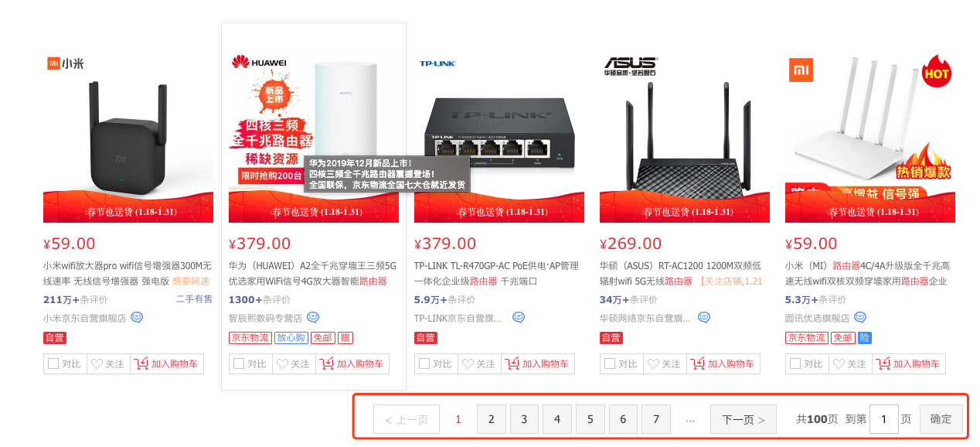Screen dimensions: 980x447
Task: Open results page 2
Action: pos(491,419)
